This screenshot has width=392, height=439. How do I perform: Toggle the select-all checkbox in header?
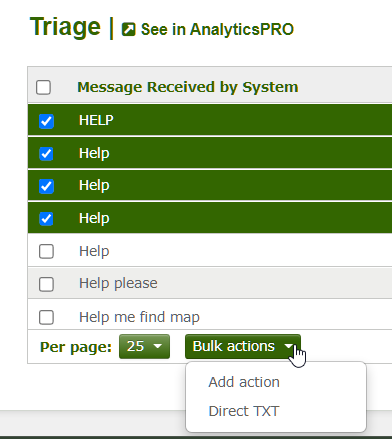click(43, 87)
